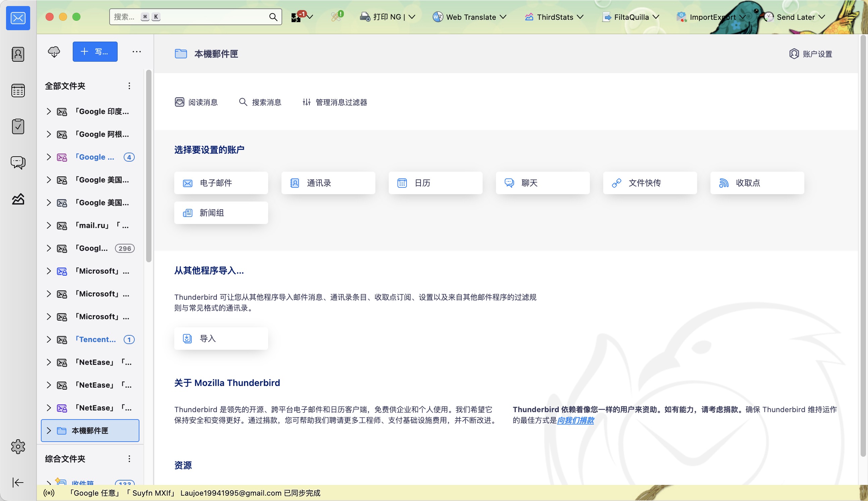The height and width of the screenshot is (501, 868).
Task: Click the 向我们捐款 donate link
Action: [x=575, y=420]
